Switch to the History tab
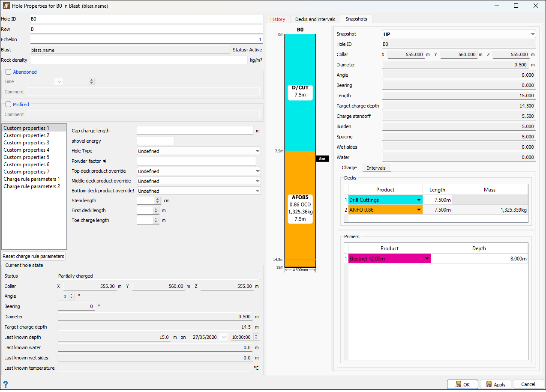Screen dimensions: 546x392 pos(278,19)
